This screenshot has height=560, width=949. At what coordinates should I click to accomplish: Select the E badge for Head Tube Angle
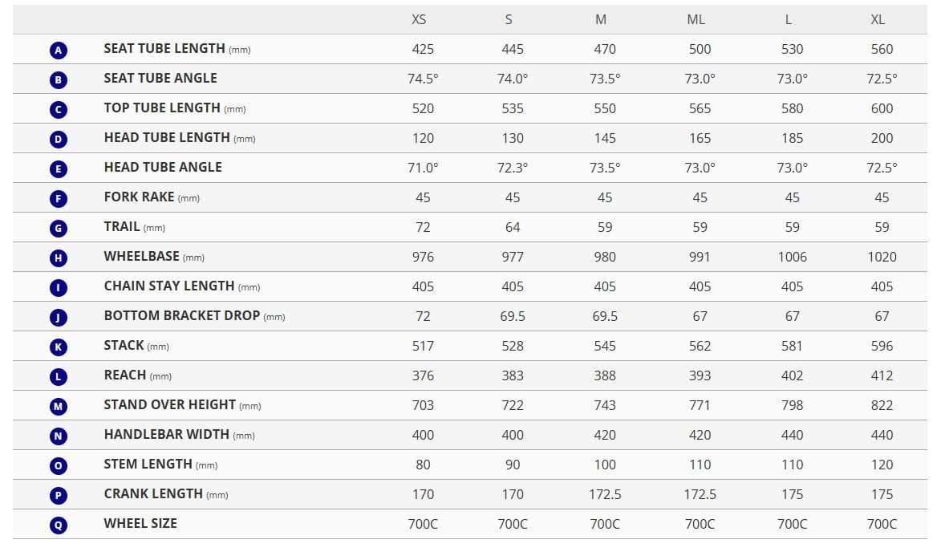(58, 169)
